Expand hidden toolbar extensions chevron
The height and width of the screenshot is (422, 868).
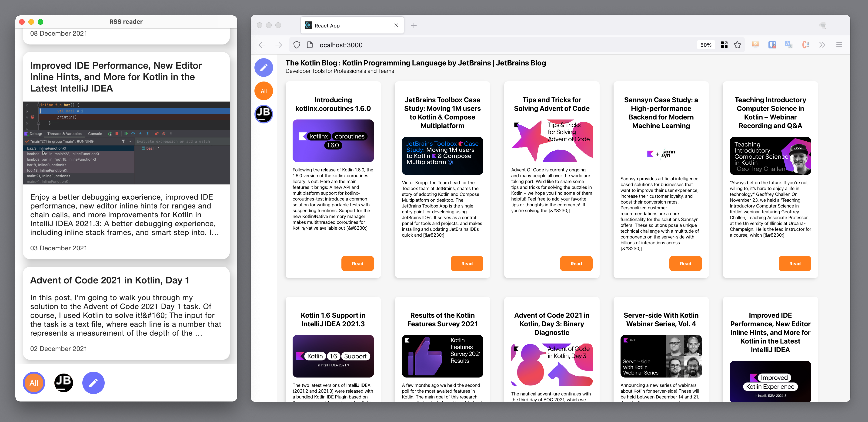(822, 45)
